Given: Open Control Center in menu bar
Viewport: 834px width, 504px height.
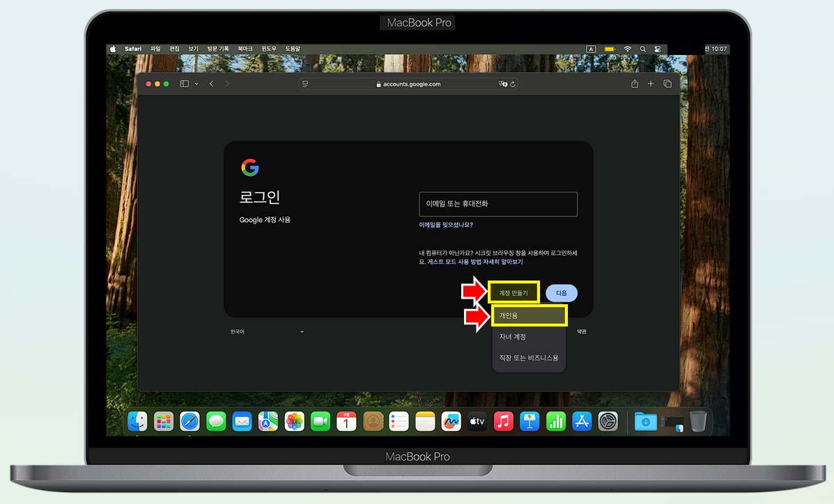Looking at the screenshot, I should tap(658, 49).
